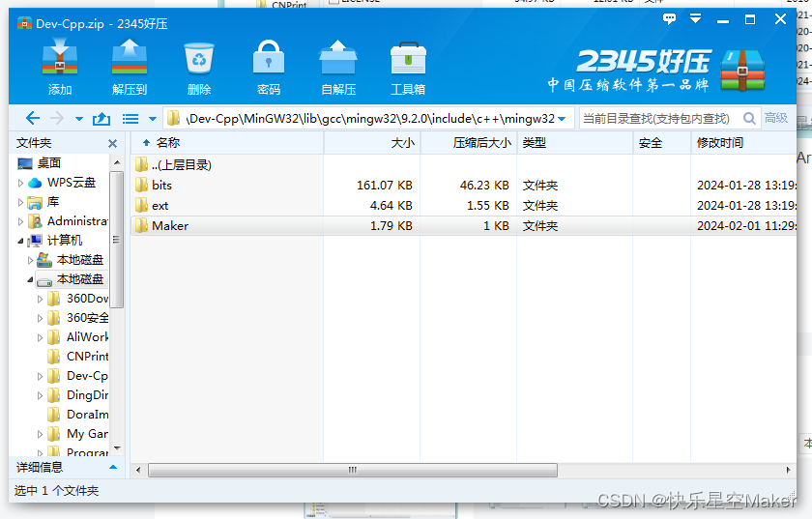Expand the 360Dow folder node
812x519 pixels.
click(40, 299)
